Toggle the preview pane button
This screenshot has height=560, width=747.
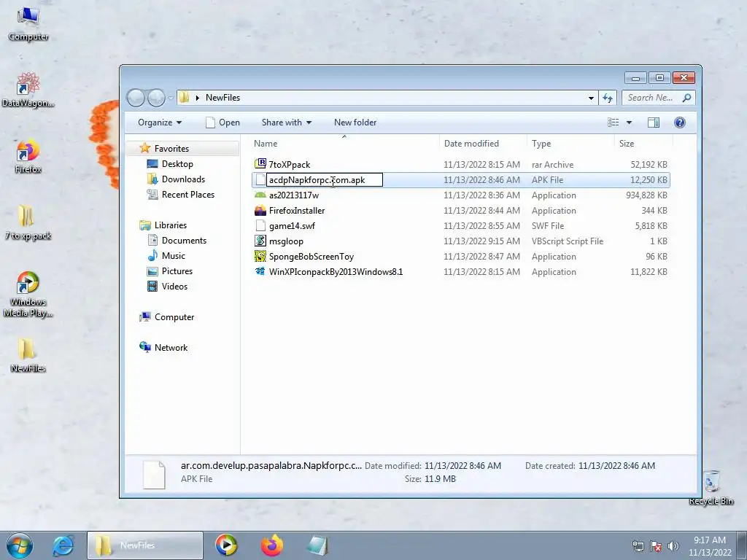coord(654,122)
